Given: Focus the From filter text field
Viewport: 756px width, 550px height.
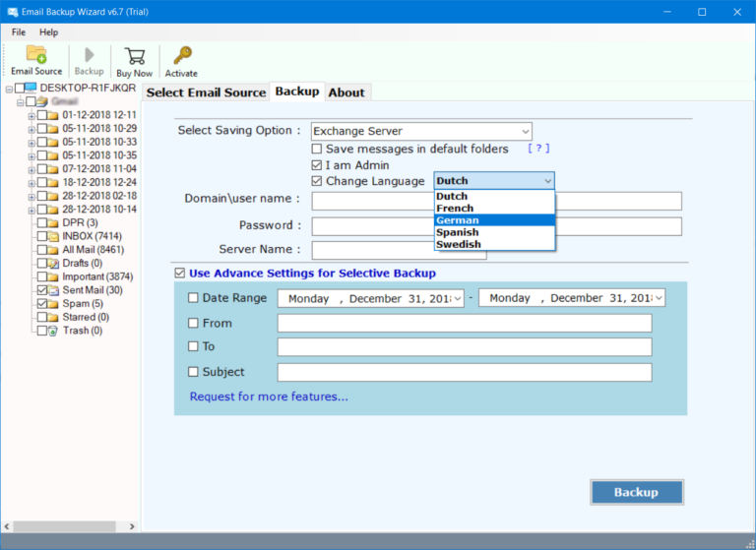Looking at the screenshot, I should click(465, 323).
